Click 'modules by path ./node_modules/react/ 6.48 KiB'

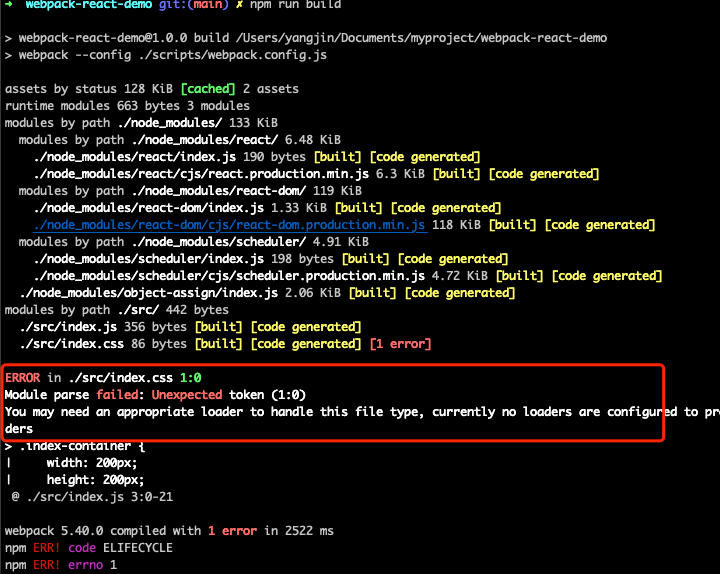point(180,140)
